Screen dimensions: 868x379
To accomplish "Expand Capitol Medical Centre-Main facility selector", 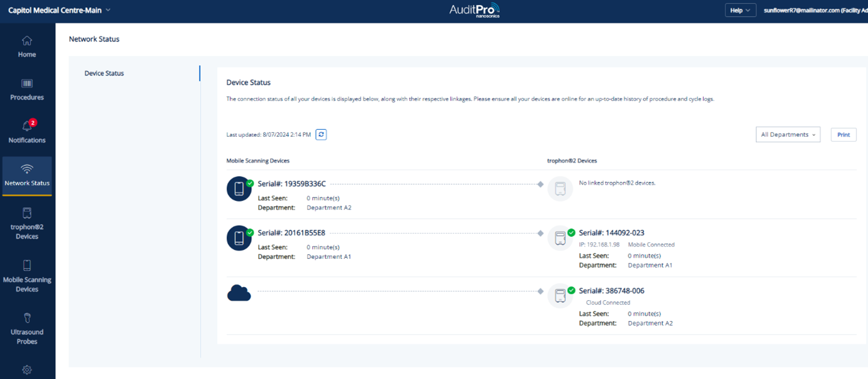I will coord(59,11).
